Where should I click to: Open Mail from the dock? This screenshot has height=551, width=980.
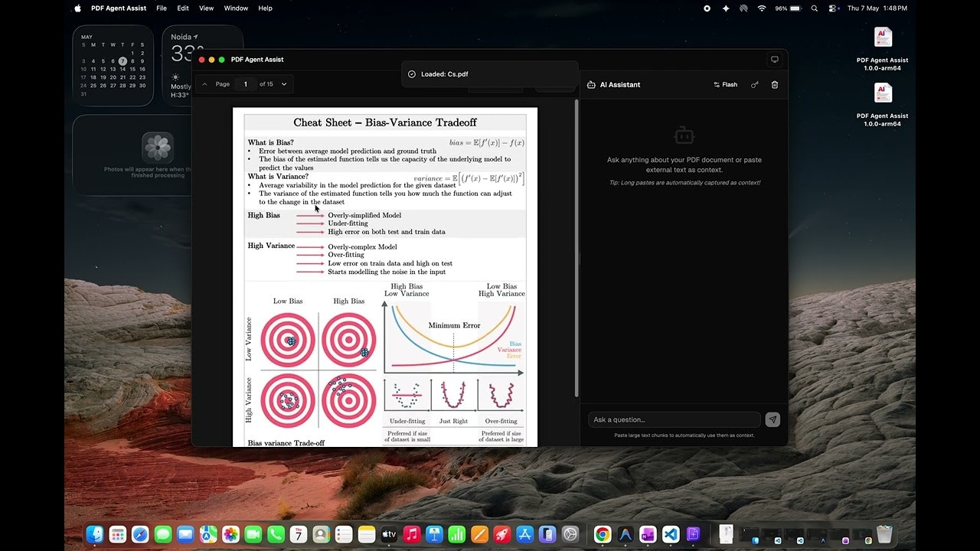pos(185,534)
